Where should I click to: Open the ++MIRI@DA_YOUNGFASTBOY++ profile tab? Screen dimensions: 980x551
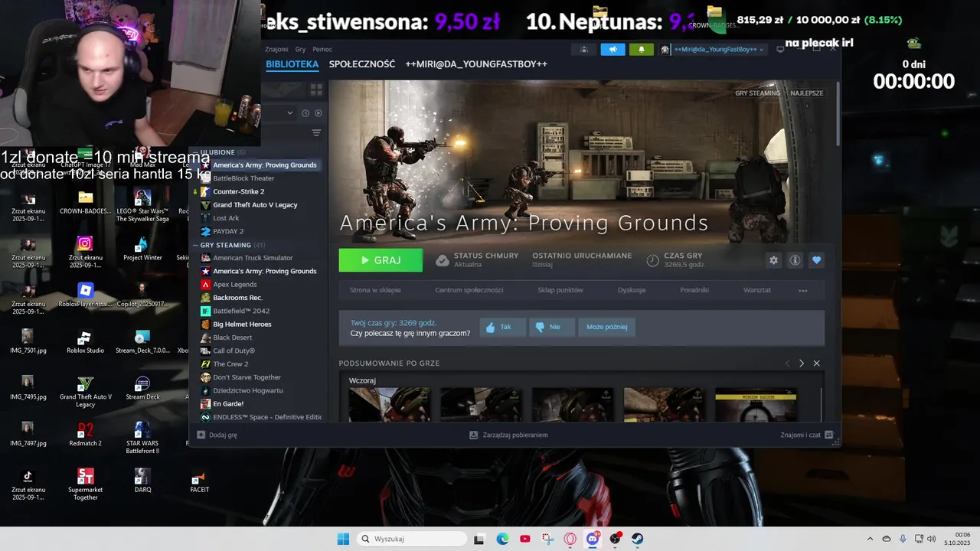(x=476, y=64)
